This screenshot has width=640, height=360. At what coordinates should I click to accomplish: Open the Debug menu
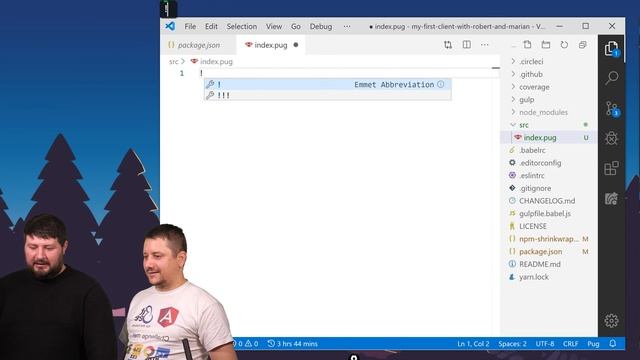(321, 27)
